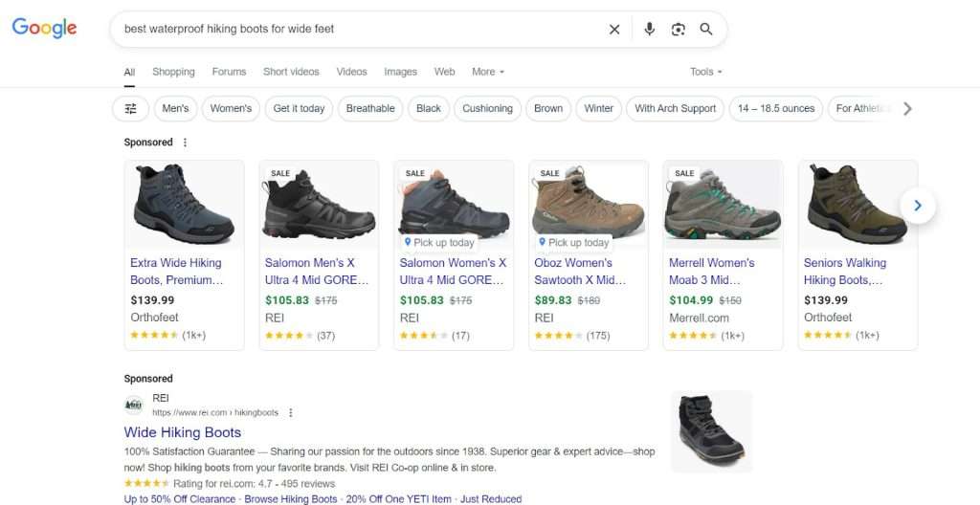Expand the More search categories dropdown
Image resolution: width=980 pixels, height=505 pixels.
488,72
